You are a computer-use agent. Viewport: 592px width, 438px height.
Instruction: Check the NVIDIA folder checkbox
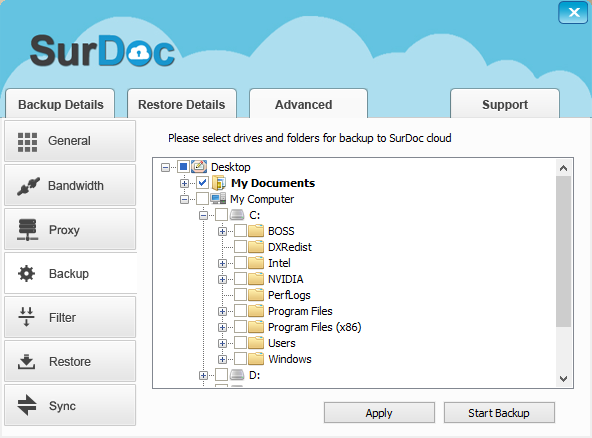[240, 279]
